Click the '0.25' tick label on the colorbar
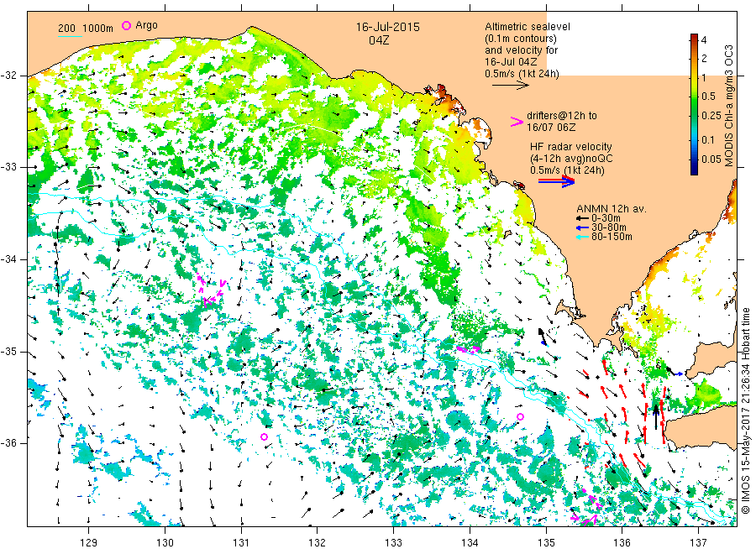The height and width of the screenshot is (554, 756). pos(711,116)
